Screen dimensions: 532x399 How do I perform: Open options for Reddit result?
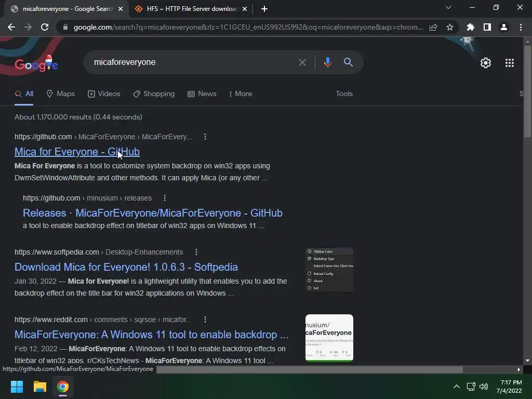205,320
